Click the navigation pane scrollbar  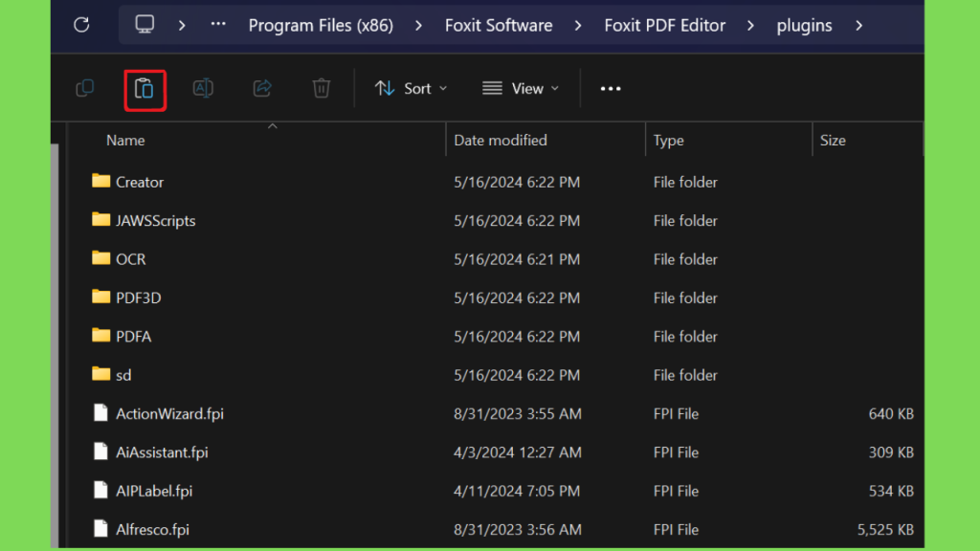(55, 345)
